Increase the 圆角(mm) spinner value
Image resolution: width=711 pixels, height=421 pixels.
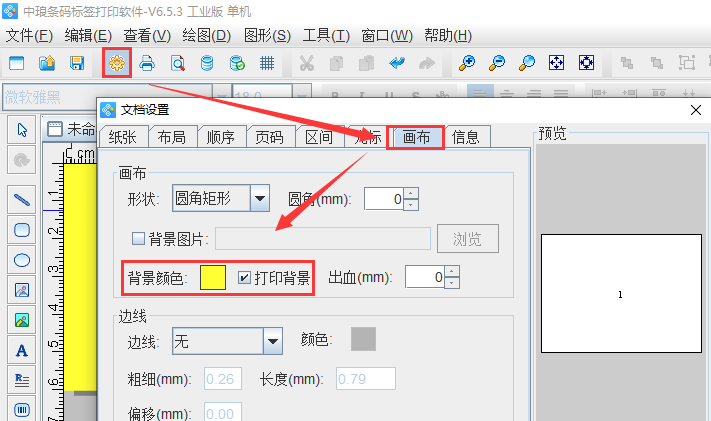pos(411,193)
